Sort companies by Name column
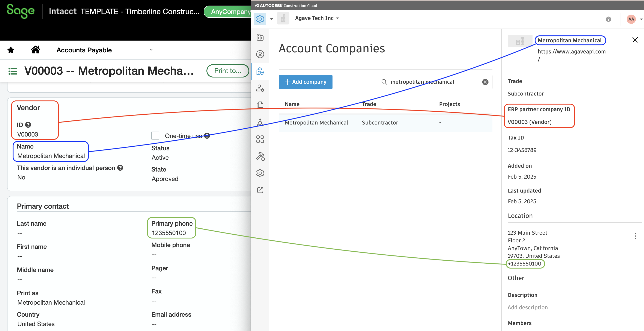Viewport: 644px width, 331px height. pos(292,104)
